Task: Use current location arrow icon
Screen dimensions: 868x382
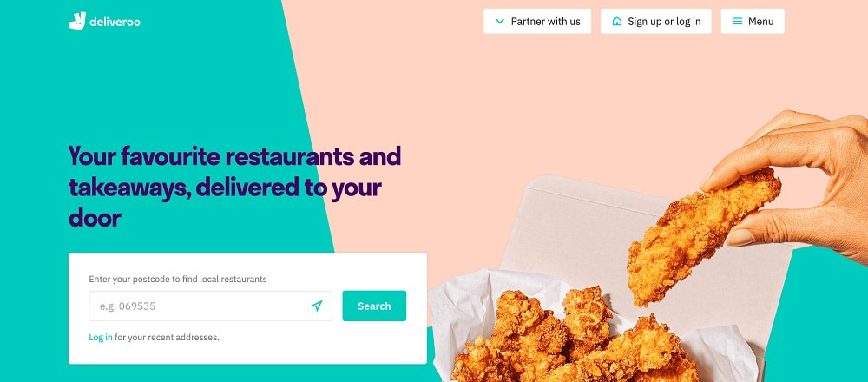Action: pos(317,306)
